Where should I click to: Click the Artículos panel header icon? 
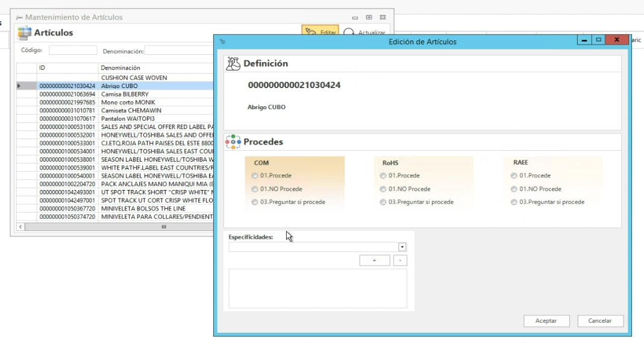click(23, 33)
